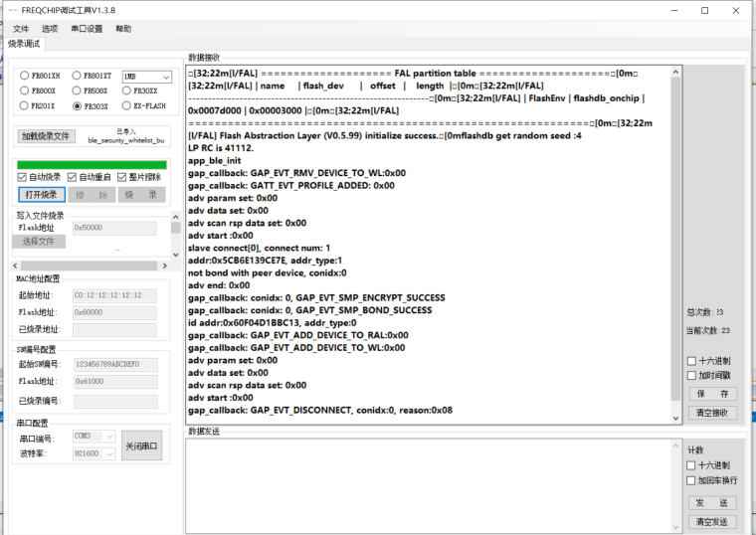The width and height of the screenshot is (756, 535).
Task: Uncheck the 整片擦除 checkbox
Action: tap(121, 177)
